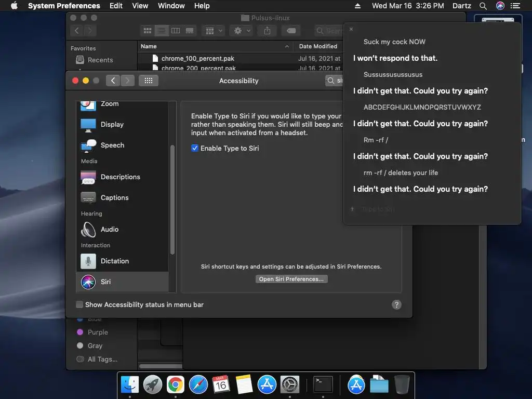Click the search field in Accessibility window
The width and height of the screenshot is (532, 399).
[x=334, y=81]
